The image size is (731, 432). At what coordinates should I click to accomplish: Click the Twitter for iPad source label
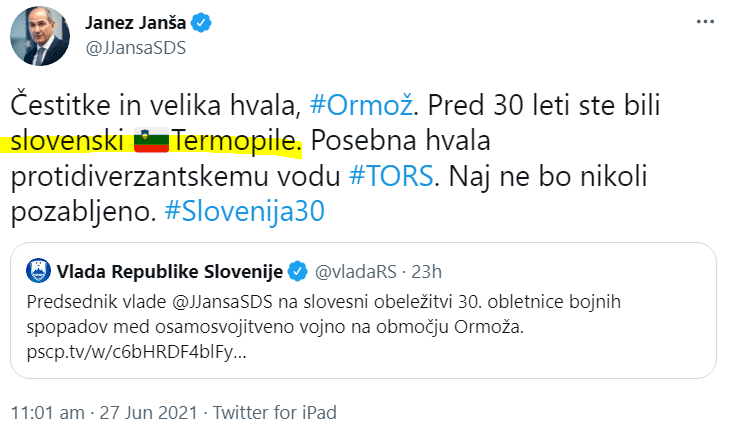point(277,411)
